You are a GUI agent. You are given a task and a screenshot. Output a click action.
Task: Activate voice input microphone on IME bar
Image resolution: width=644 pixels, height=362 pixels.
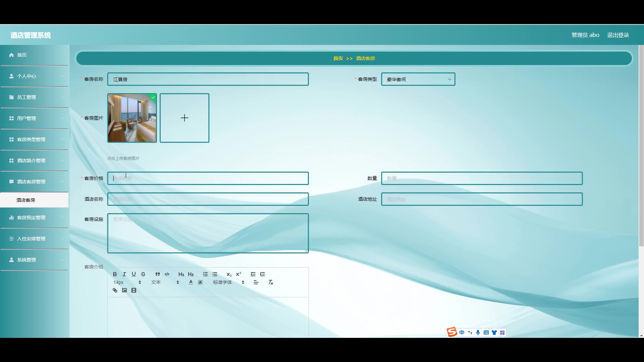click(478, 333)
